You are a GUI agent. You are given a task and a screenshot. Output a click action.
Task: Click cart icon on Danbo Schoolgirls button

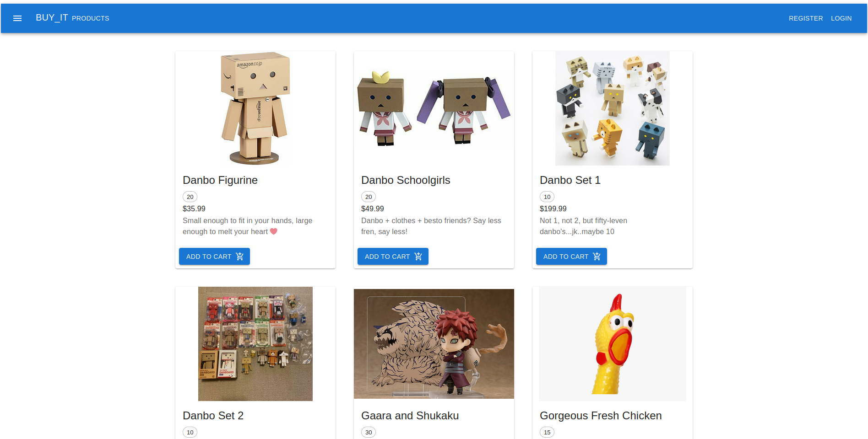coord(418,257)
